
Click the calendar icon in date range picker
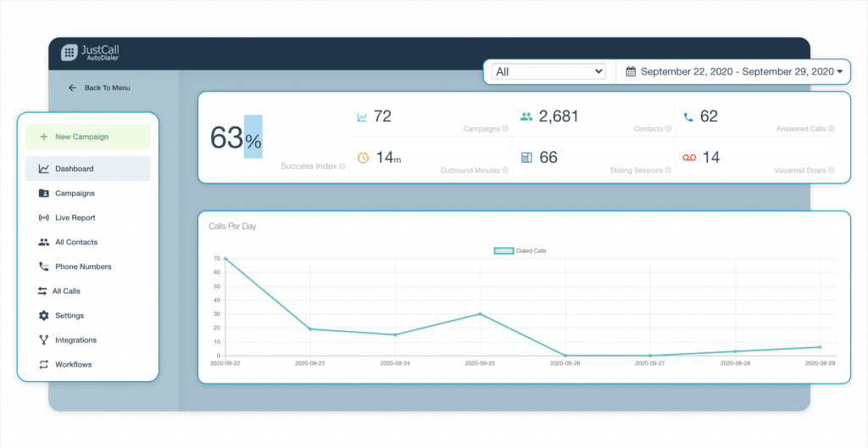pos(631,72)
